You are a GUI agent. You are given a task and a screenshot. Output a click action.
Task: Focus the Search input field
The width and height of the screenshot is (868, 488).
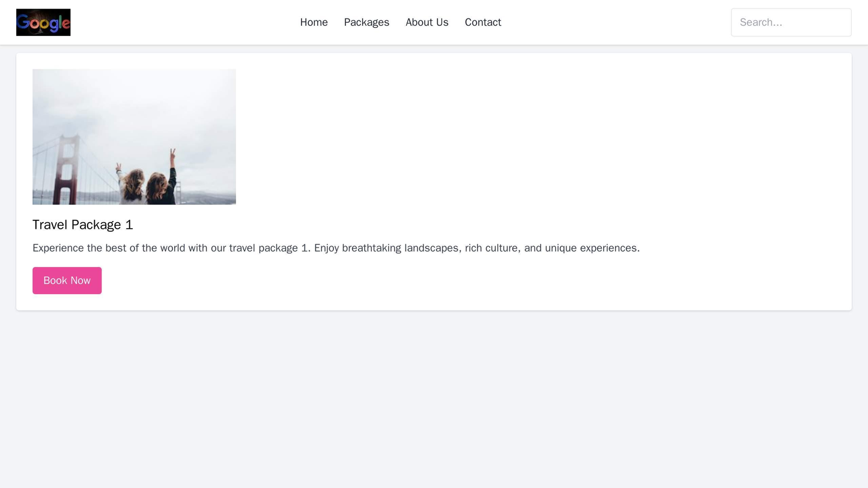point(791,22)
